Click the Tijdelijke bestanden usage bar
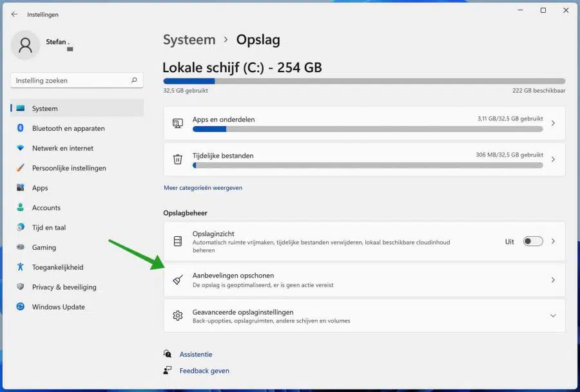Viewport: 580px width, 392px height. (368, 165)
